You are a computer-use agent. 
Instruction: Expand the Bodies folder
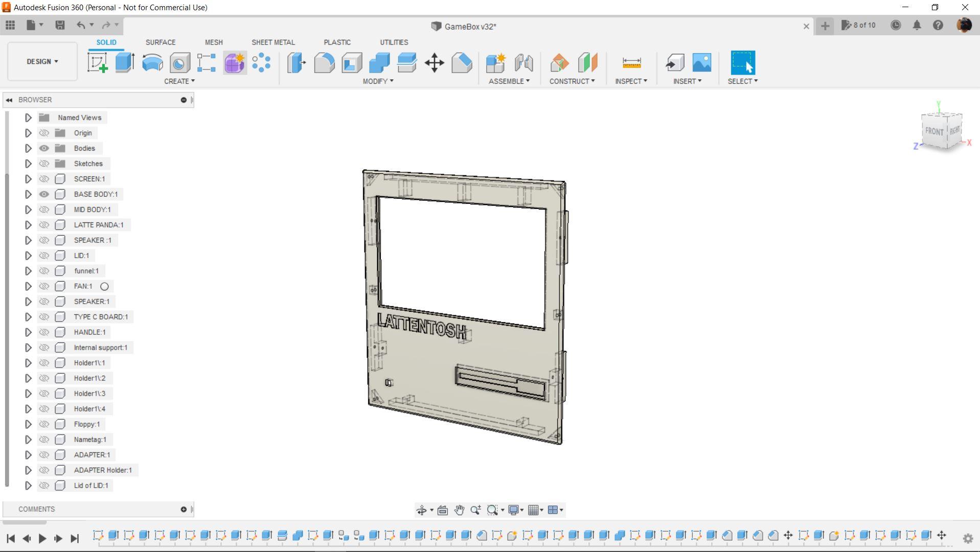click(28, 148)
